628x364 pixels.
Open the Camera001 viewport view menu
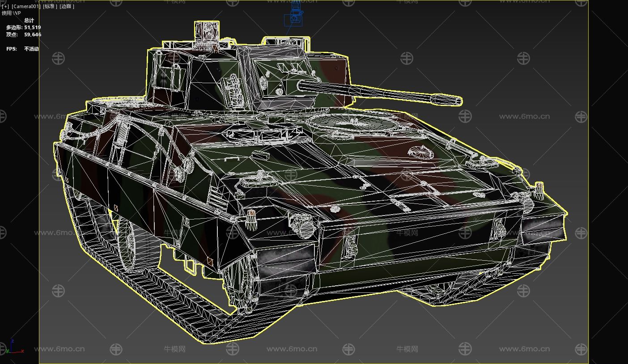click(26, 6)
